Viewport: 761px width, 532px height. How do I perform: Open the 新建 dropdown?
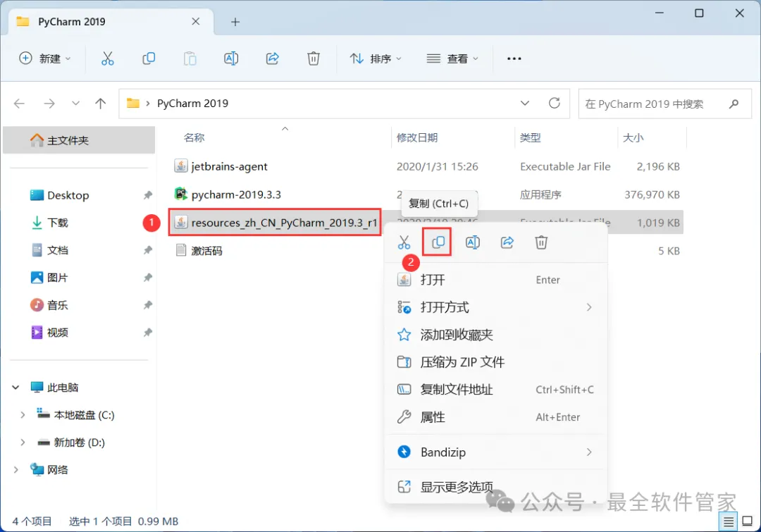coord(44,58)
